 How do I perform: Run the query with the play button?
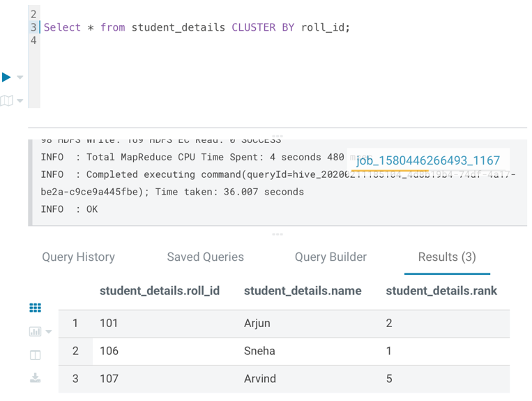(7, 77)
